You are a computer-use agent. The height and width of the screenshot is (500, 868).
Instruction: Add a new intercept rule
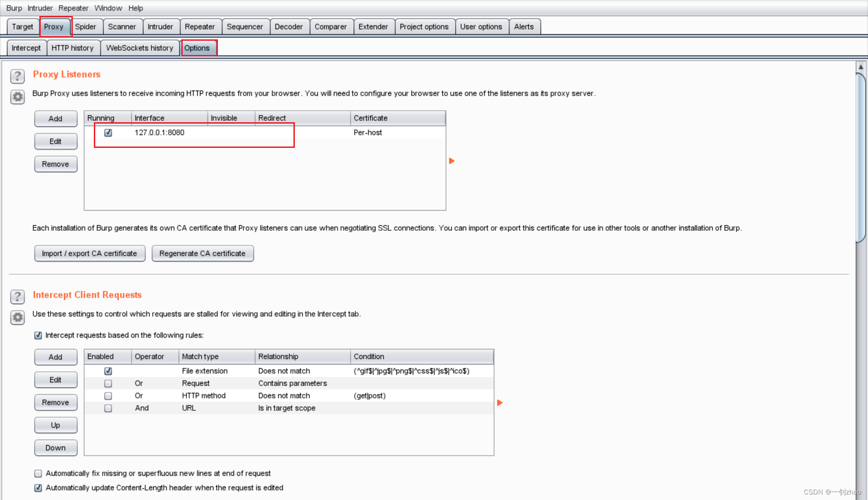(x=55, y=357)
